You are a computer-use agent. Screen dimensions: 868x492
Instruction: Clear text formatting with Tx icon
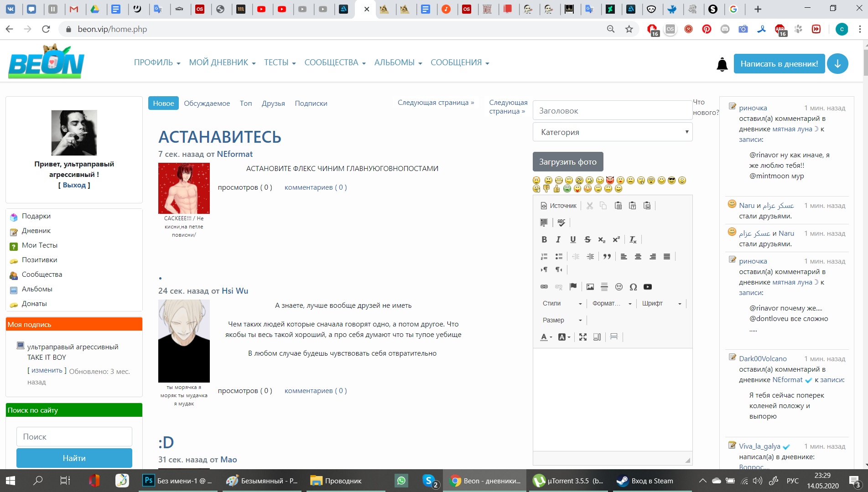[x=633, y=239]
